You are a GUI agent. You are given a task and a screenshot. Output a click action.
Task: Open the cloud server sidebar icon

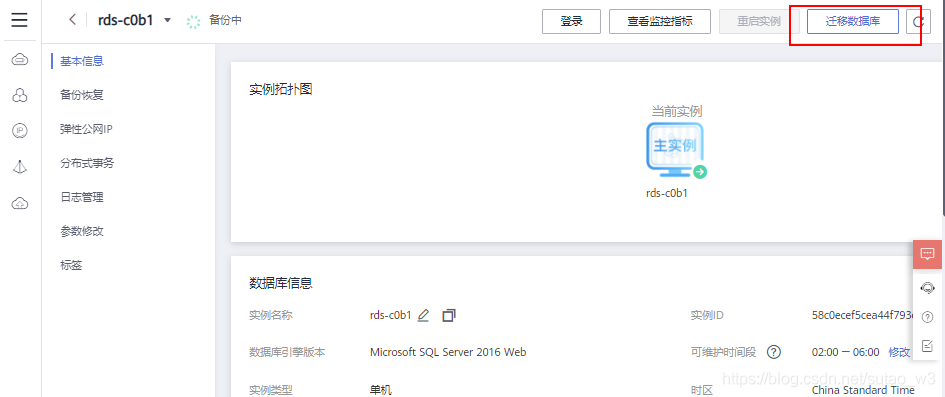(x=20, y=59)
